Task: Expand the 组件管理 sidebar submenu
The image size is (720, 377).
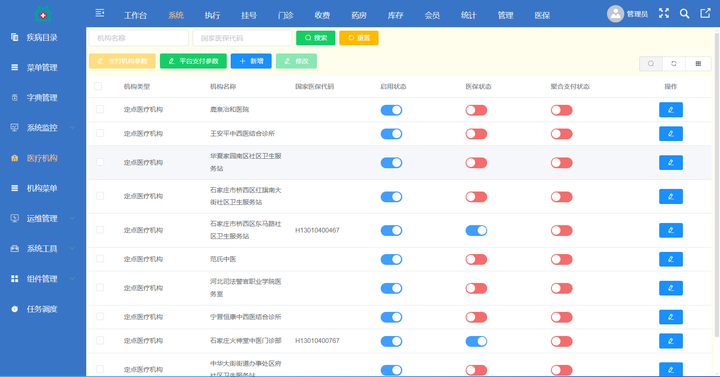Action: (43, 279)
